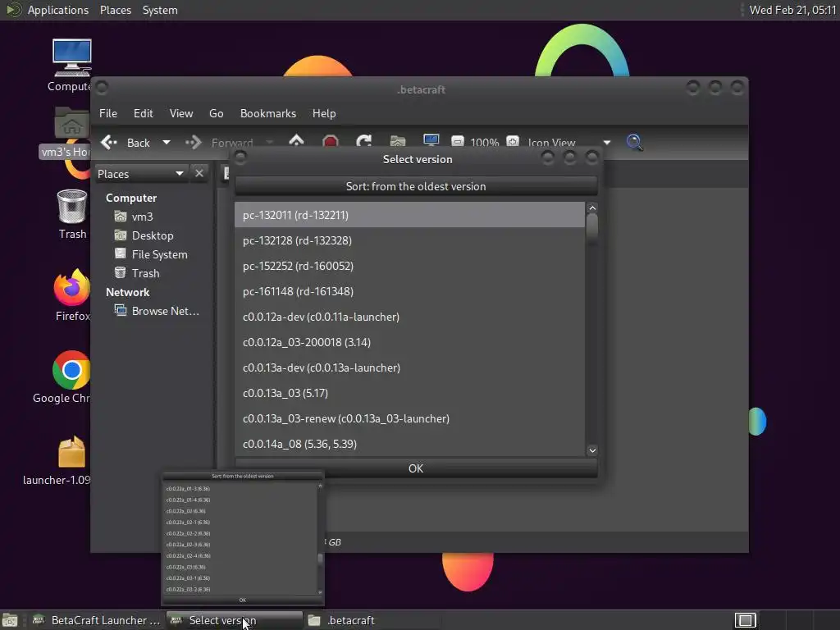Screen dimensions: 840x630
Task: Open the View menu
Action: point(181,113)
